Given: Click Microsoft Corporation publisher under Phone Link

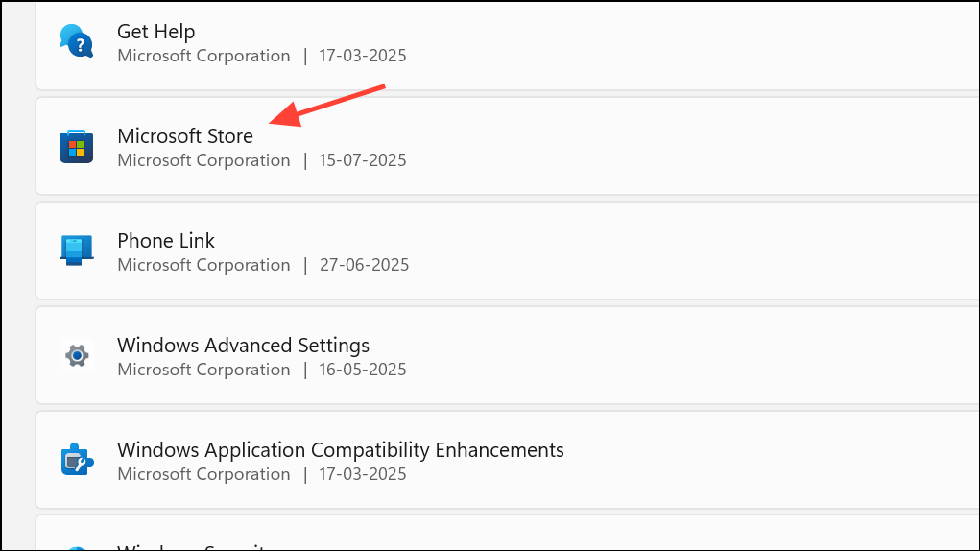Looking at the screenshot, I should (x=203, y=265).
